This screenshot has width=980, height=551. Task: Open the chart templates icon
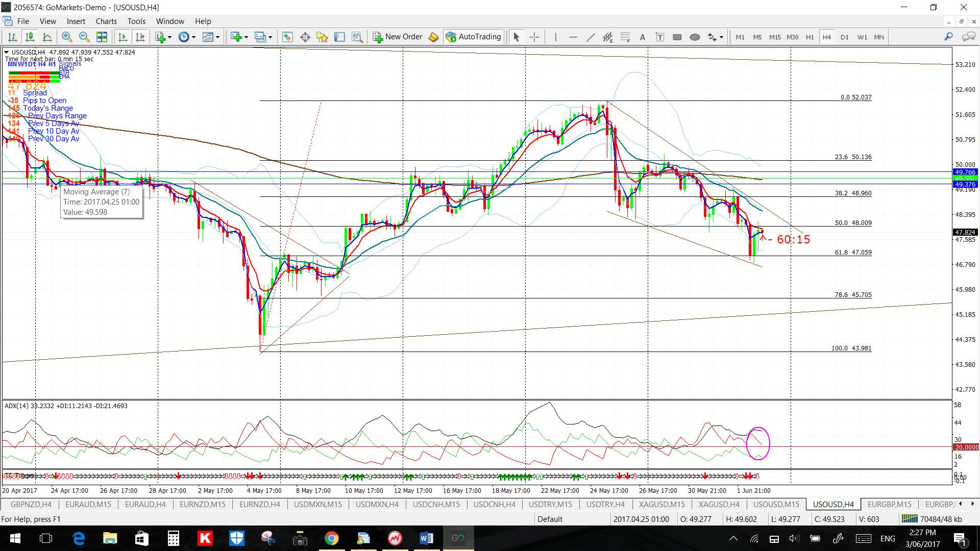pyautogui.click(x=208, y=37)
